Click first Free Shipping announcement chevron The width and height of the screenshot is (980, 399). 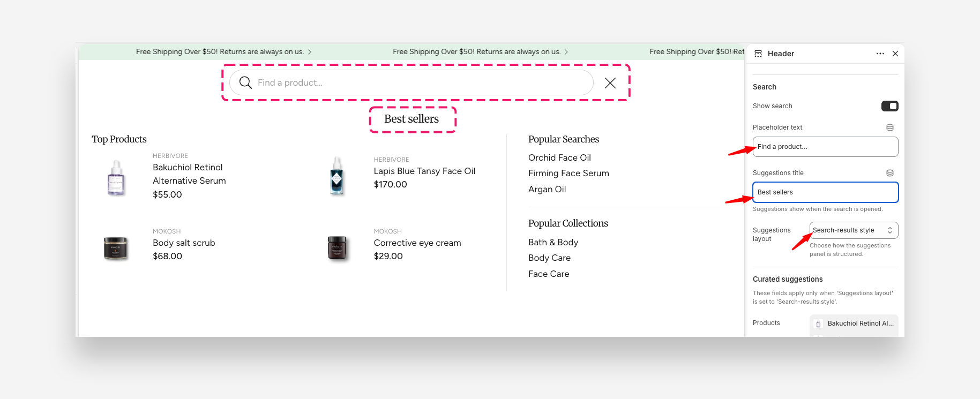click(310, 52)
